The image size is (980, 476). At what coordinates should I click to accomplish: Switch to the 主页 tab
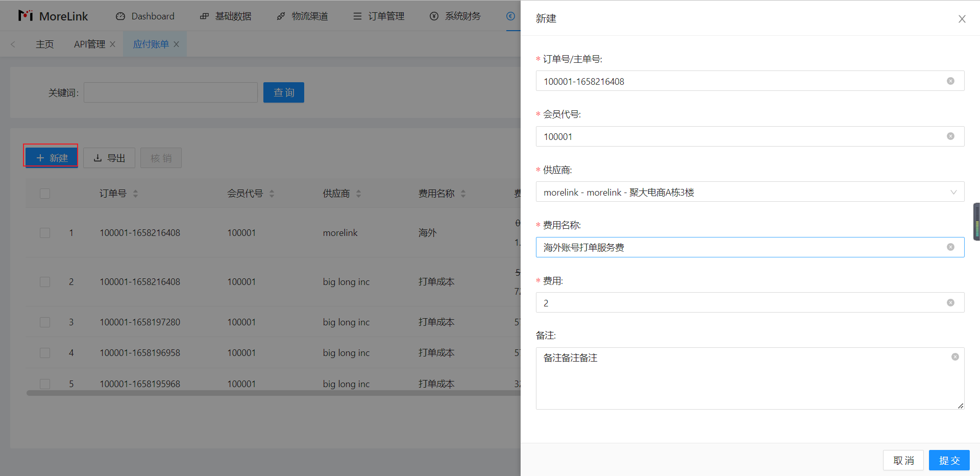click(44, 44)
